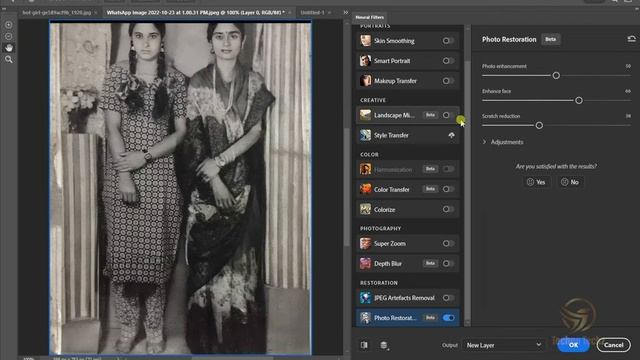640x360 pixels.
Task: Click the Skin Smoothing filter thumbnail icon
Action: (365, 40)
